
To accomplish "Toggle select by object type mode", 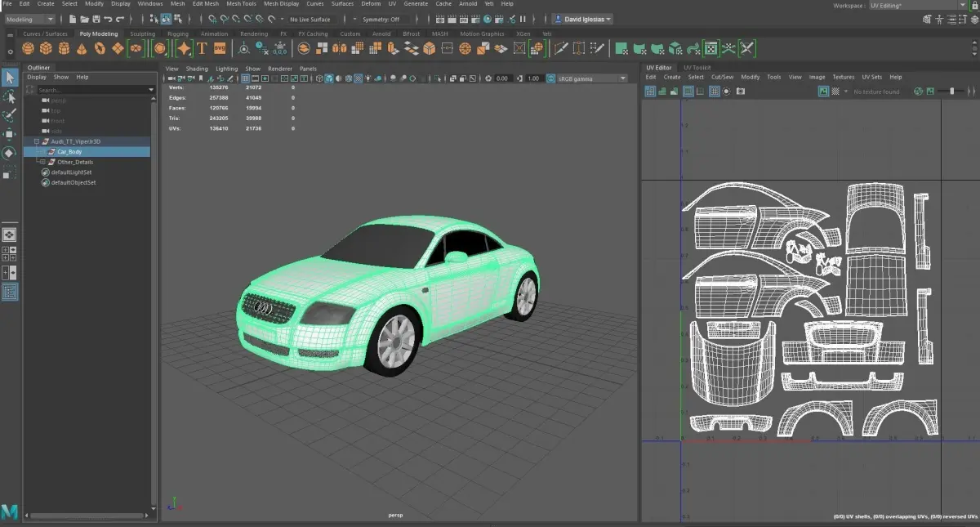I will click(x=165, y=19).
